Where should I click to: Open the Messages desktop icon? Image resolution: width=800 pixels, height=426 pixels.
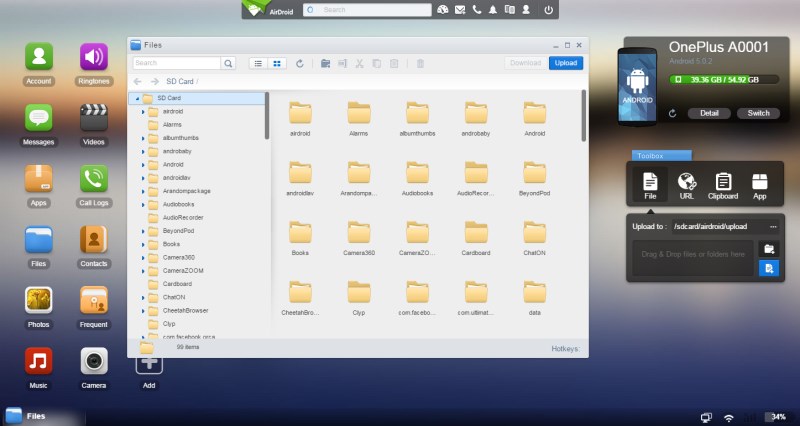click(39, 117)
